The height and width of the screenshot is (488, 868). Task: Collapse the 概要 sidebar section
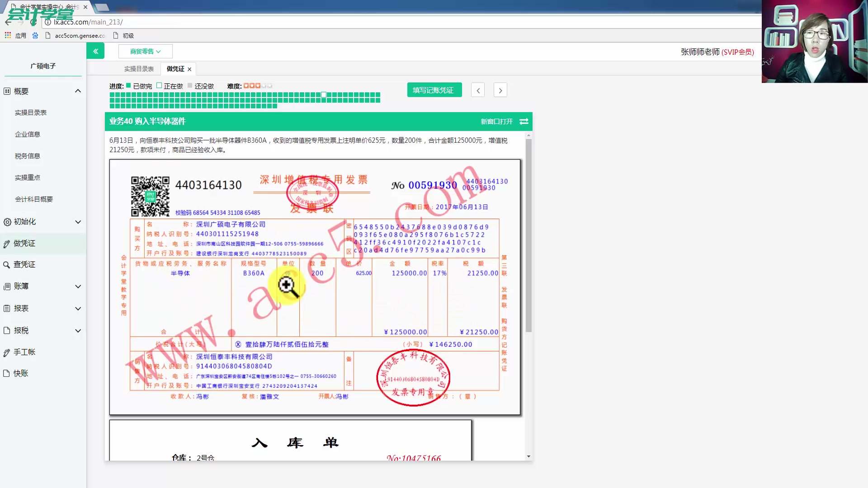[x=78, y=91]
